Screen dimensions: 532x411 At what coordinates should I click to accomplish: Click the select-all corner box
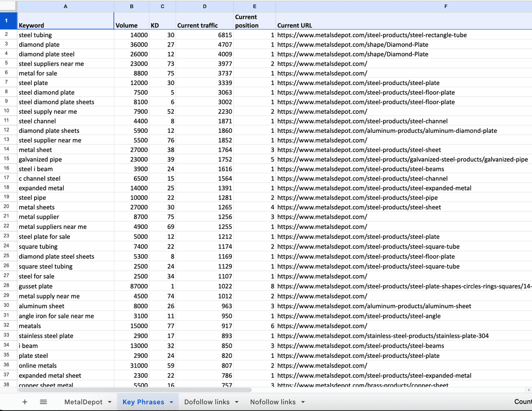point(8,6)
